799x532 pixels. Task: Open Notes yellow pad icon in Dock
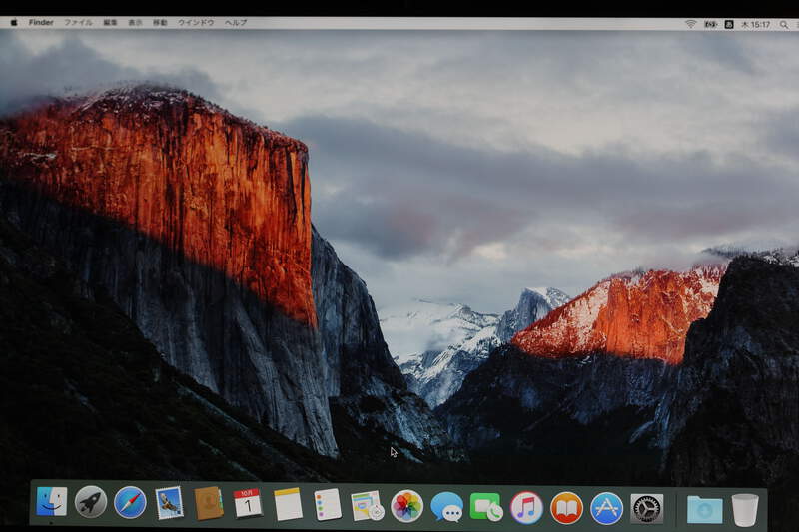click(288, 504)
